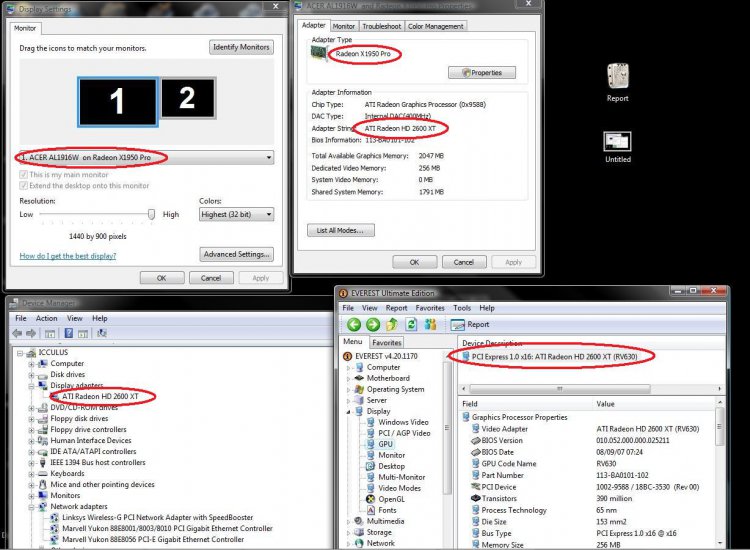Viewport: 750px width, 550px height.
Task: Click Device Manager scan hardware icon
Action: coord(101,333)
